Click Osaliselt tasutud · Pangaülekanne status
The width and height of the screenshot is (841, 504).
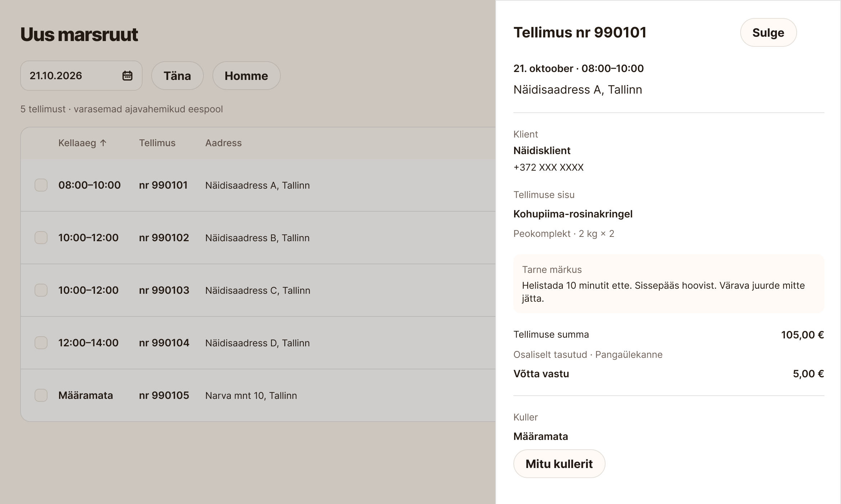click(588, 355)
